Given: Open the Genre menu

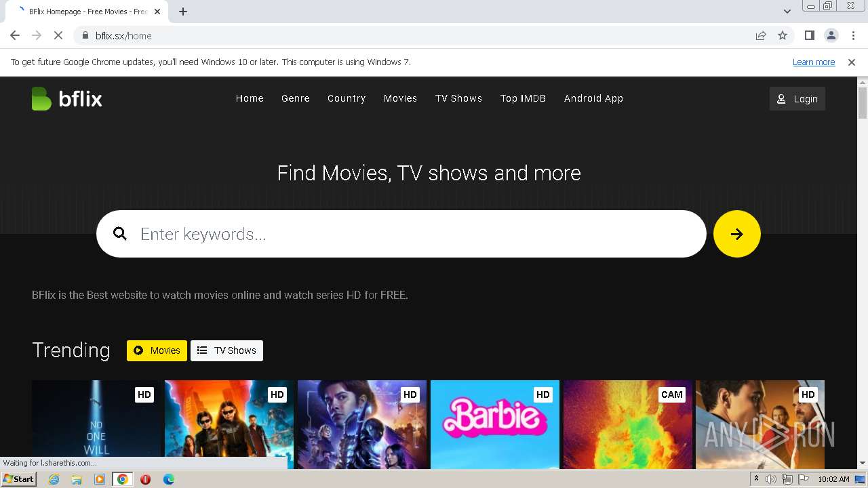Looking at the screenshot, I should click(x=296, y=98).
